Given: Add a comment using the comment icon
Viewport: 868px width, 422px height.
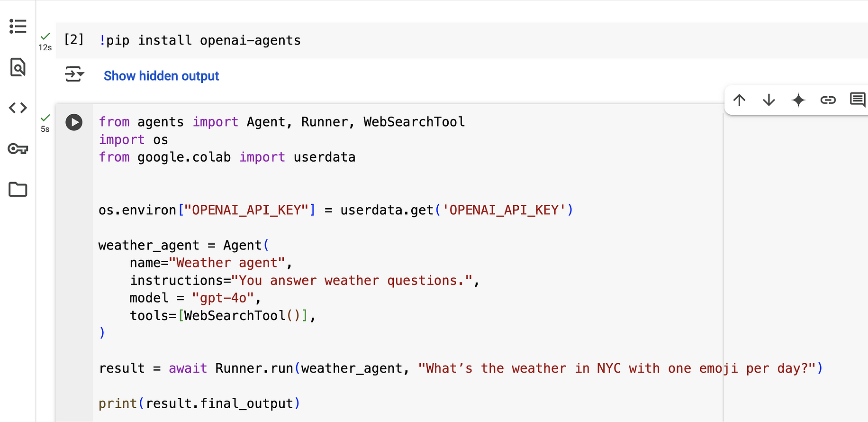Looking at the screenshot, I should click(858, 100).
